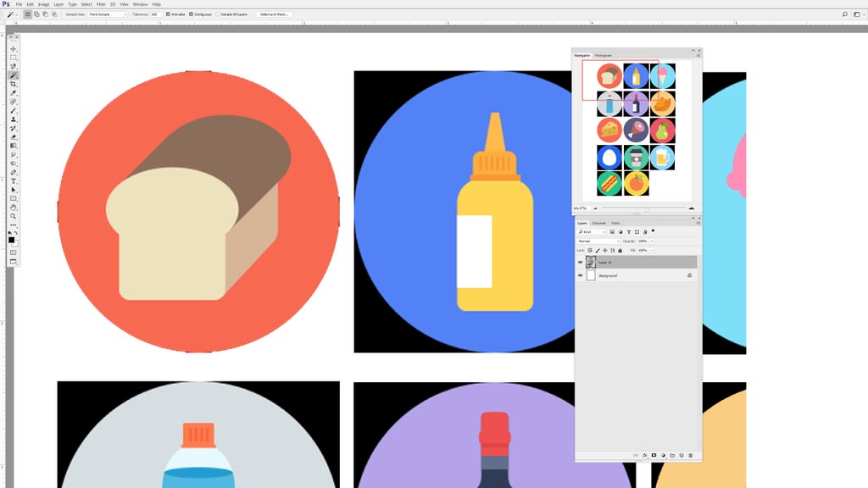Open the Navigator panel menu
Image resolution: width=868 pixels, height=488 pixels.
click(698, 55)
